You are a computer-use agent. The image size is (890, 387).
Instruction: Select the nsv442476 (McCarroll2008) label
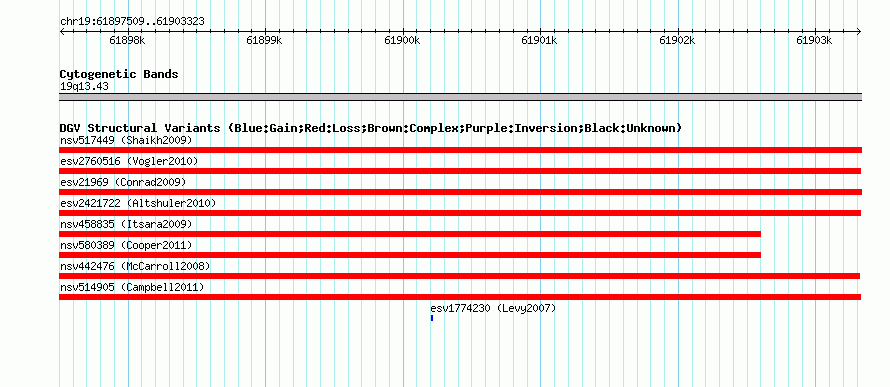pyautogui.click(x=135, y=266)
